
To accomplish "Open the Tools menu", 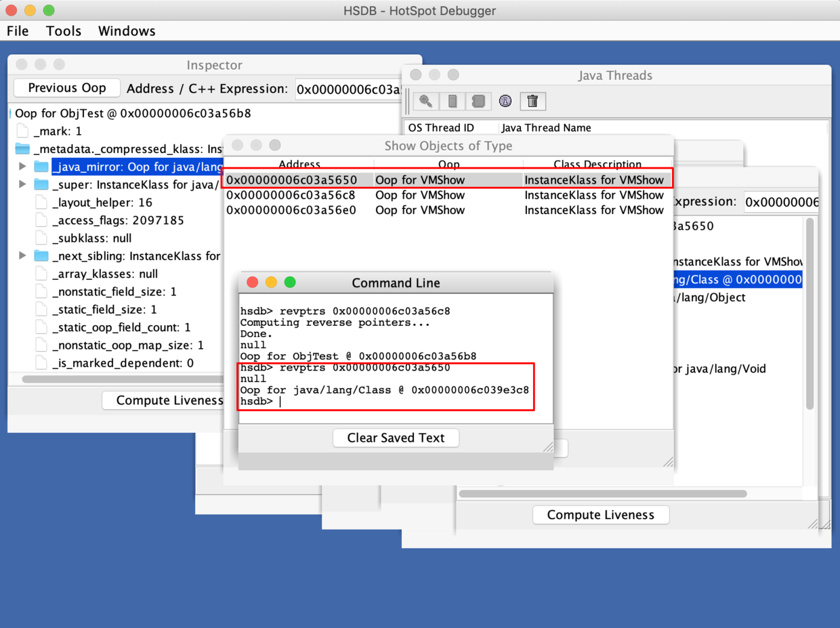I will coord(64,31).
